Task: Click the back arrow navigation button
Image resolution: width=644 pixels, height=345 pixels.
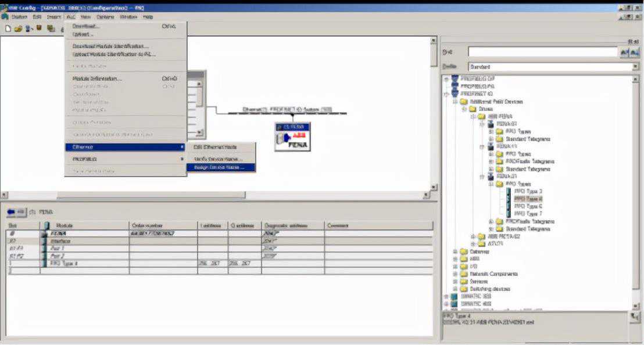Action: 16,213
